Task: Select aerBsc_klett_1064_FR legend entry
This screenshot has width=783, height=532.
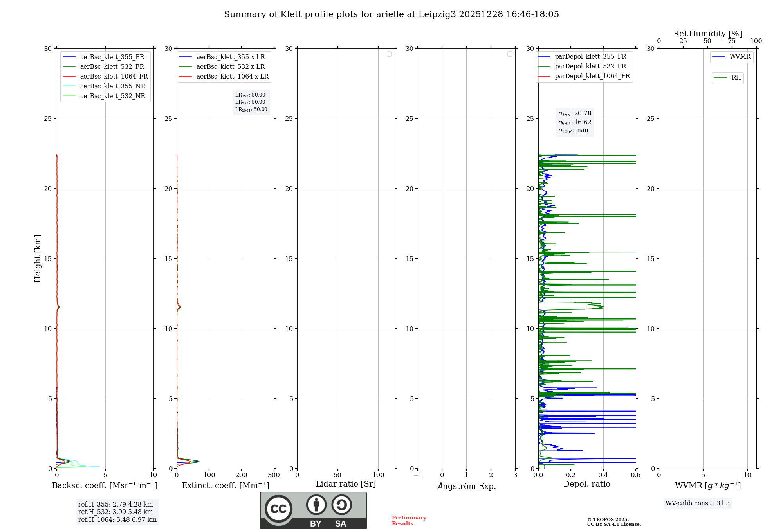Action: point(114,76)
